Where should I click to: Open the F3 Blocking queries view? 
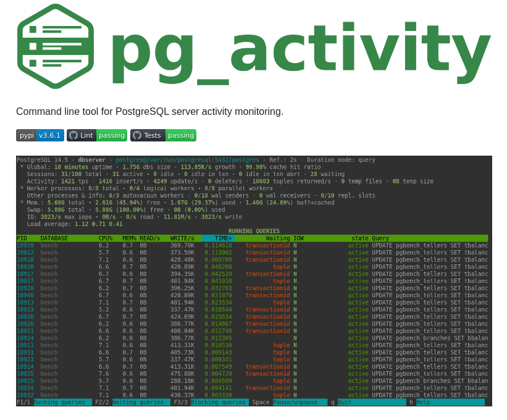coord(220,401)
